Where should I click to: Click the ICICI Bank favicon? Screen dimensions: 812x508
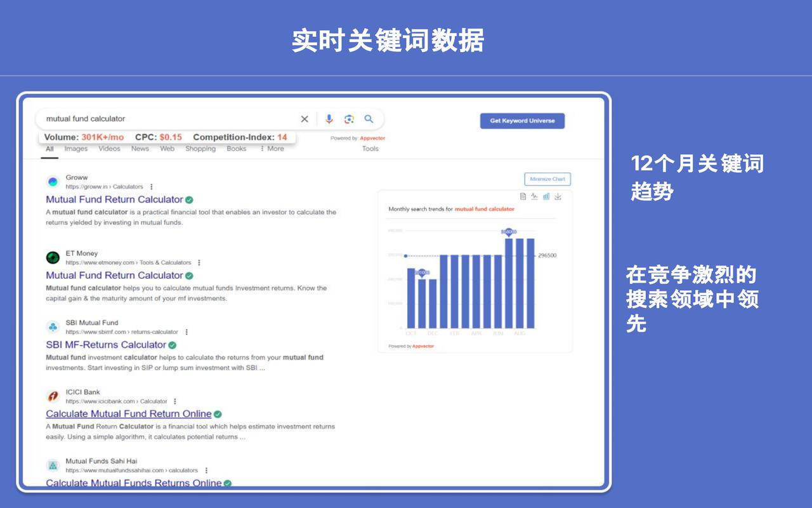tap(53, 396)
